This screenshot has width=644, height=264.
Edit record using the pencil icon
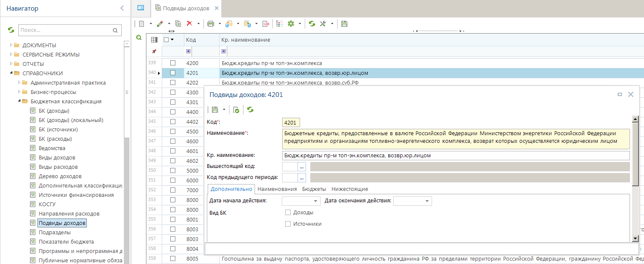click(160, 24)
